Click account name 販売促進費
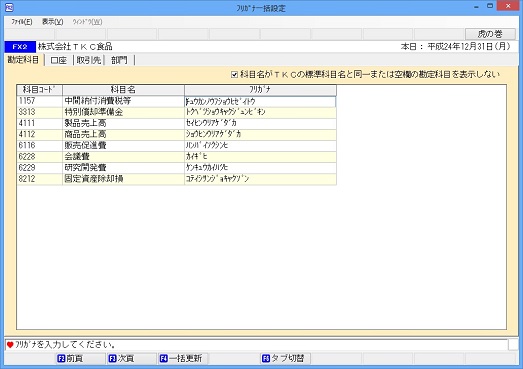 [123, 145]
